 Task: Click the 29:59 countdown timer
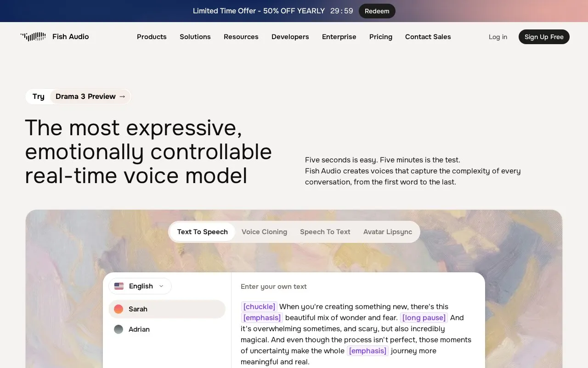[x=342, y=11]
